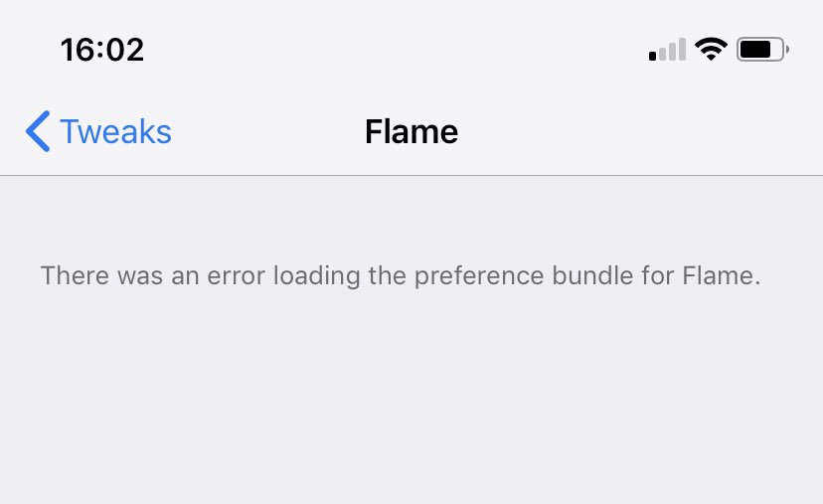Click the active black signal bar

pos(652,56)
